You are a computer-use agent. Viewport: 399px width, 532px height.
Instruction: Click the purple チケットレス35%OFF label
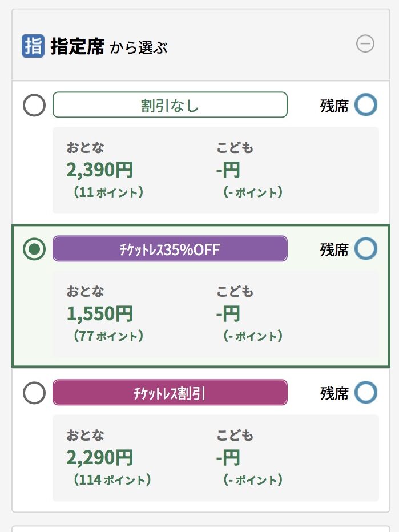click(170, 249)
